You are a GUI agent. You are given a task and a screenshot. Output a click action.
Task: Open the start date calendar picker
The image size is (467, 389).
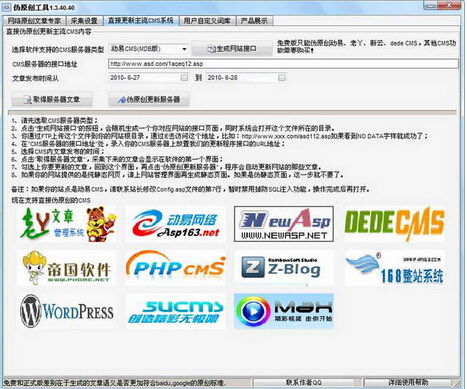184,78
